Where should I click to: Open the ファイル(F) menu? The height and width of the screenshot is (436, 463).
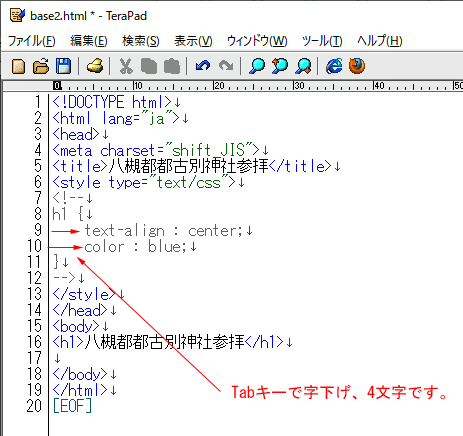coord(32,41)
